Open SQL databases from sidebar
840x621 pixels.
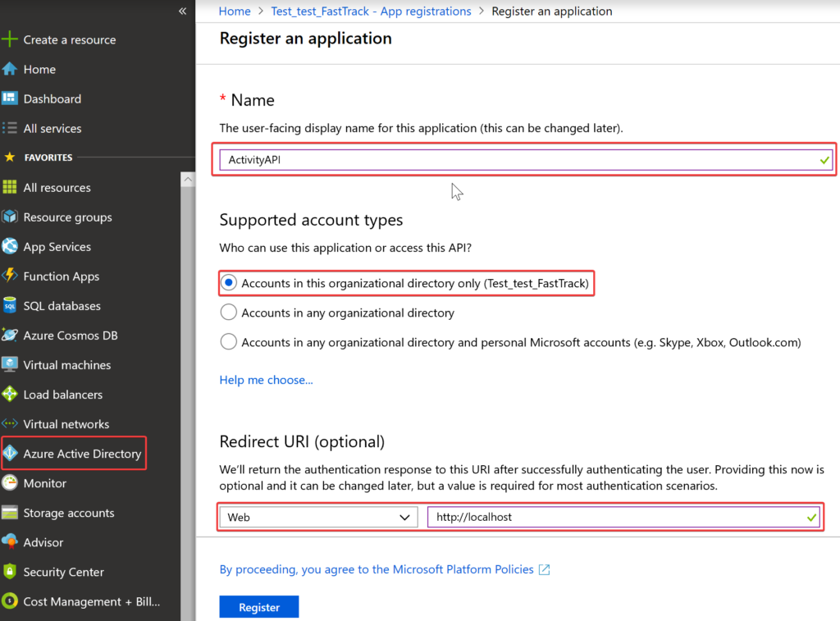[x=62, y=305]
